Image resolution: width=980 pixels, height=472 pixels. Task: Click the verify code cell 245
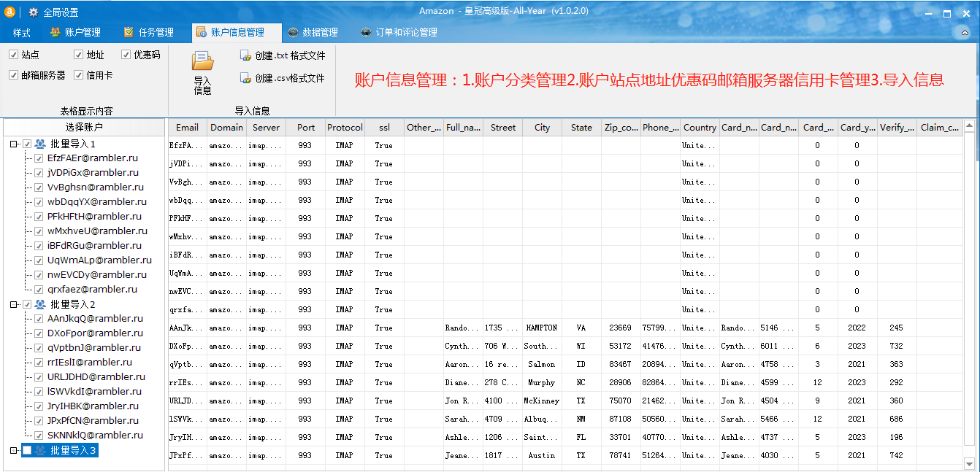(x=897, y=328)
